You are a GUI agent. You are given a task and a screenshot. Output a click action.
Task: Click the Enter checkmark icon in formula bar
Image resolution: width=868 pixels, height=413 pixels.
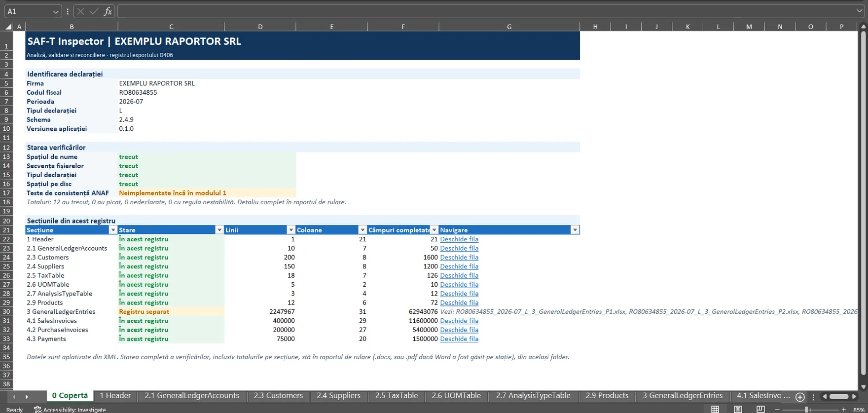94,11
